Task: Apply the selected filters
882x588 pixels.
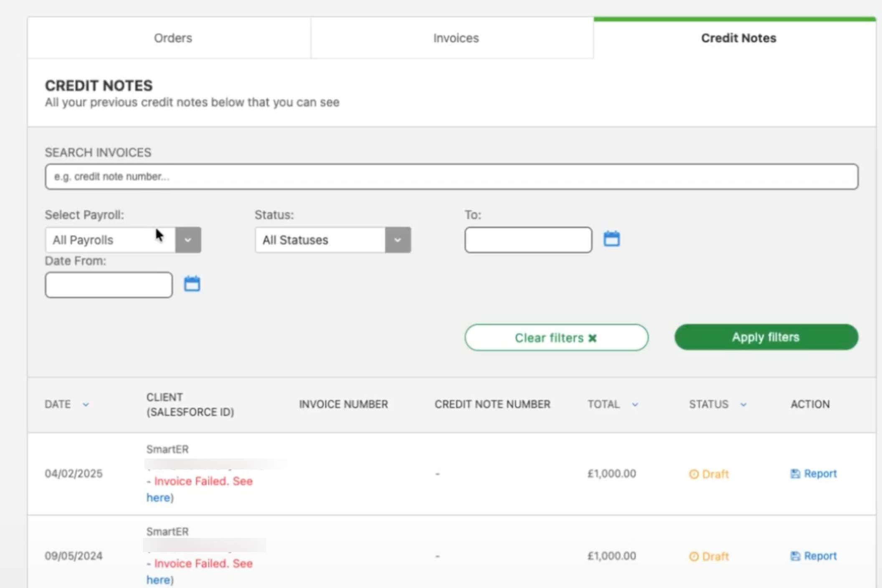Action: (765, 337)
